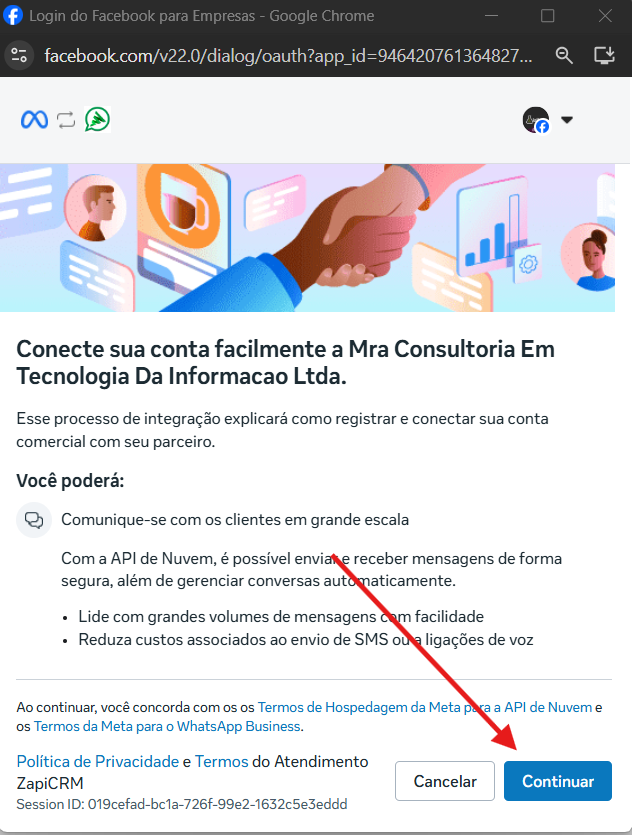Click the Cancelar button

[445, 781]
